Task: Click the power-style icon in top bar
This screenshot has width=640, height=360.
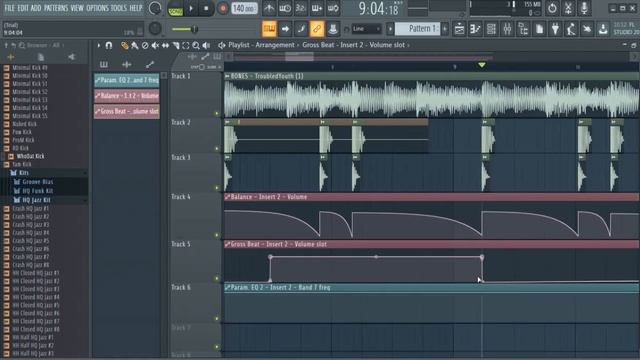Action: point(552,8)
